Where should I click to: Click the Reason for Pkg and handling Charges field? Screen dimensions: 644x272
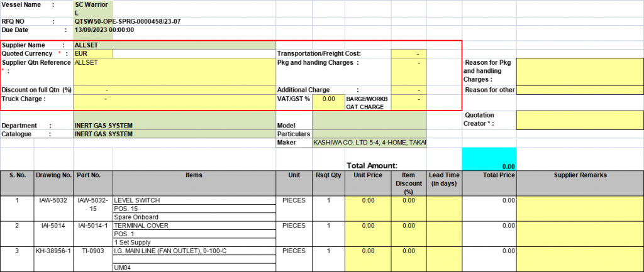(579, 71)
